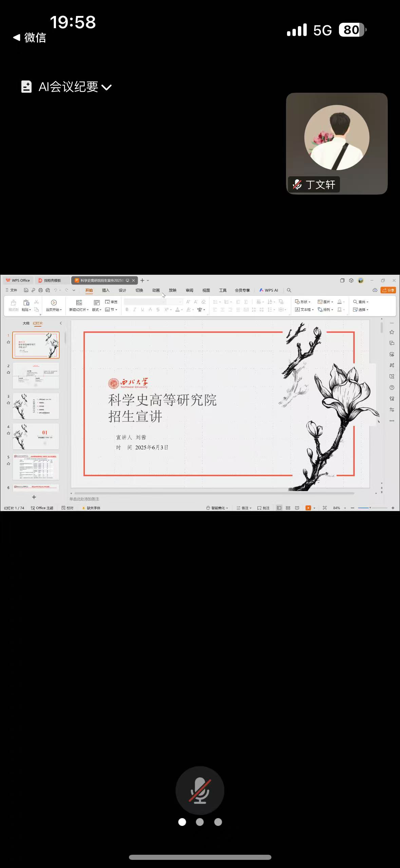Open the WPS AI tab
The height and width of the screenshot is (868, 400).
pyautogui.click(x=269, y=290)
